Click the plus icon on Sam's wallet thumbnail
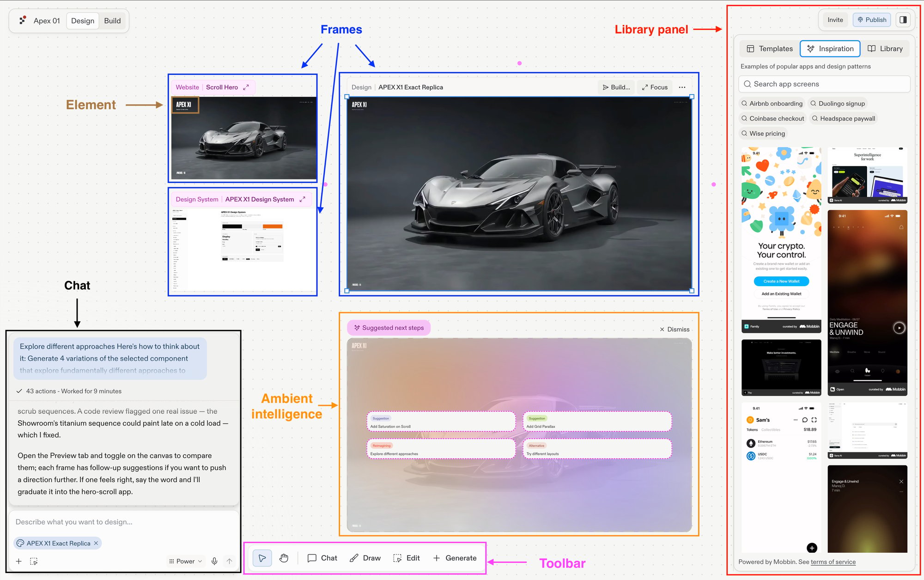The width and height of the screenshot is (924, 580). (812, 548)
